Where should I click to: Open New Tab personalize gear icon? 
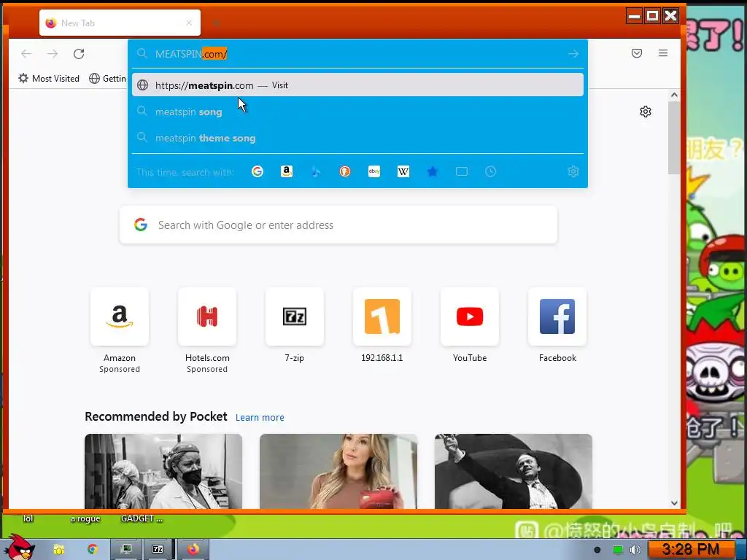(x=646, y=112)
